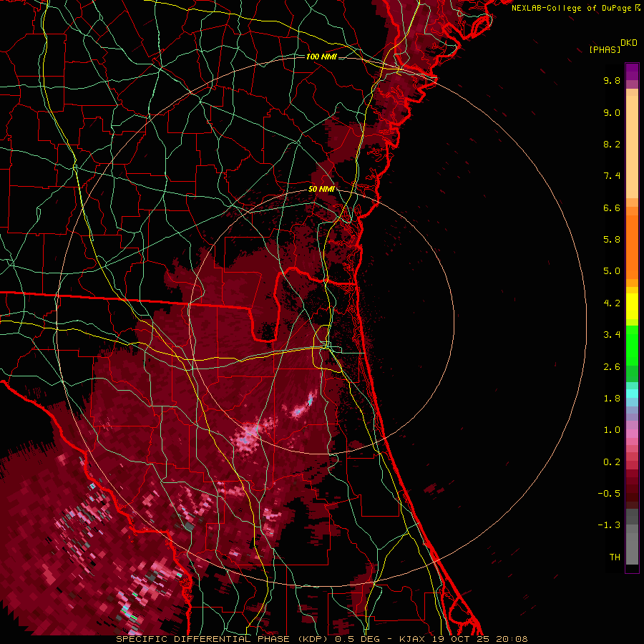The image size is (644, 644).
Task: Click the 5.8 legend value
Action: point(612,240)
